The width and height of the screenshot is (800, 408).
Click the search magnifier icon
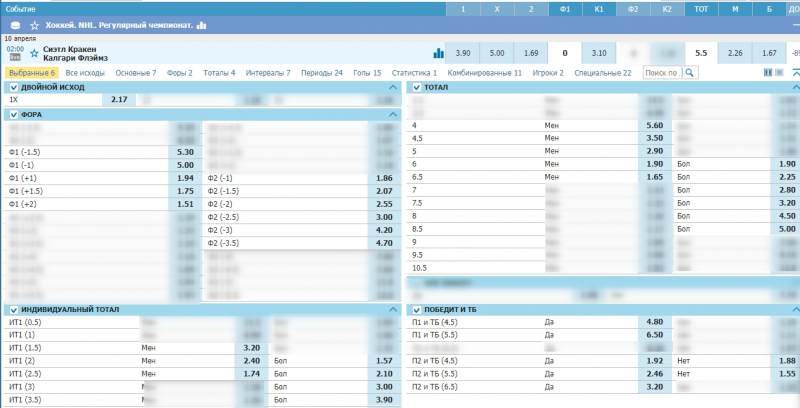[x=688, y=73]
